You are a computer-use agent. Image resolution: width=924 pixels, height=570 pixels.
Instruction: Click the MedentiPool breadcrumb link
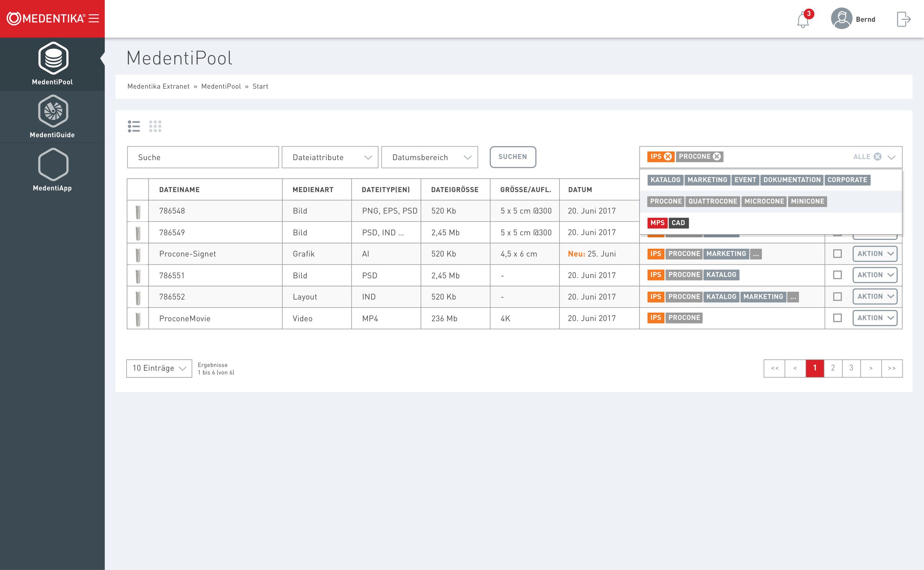[x=221, y=86]
